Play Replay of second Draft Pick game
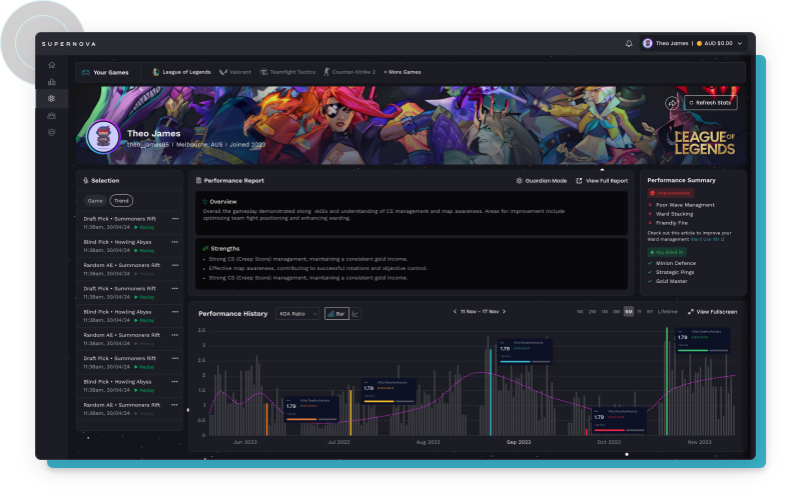The height and width of the screenshot is (504, 796). [144, 297]
